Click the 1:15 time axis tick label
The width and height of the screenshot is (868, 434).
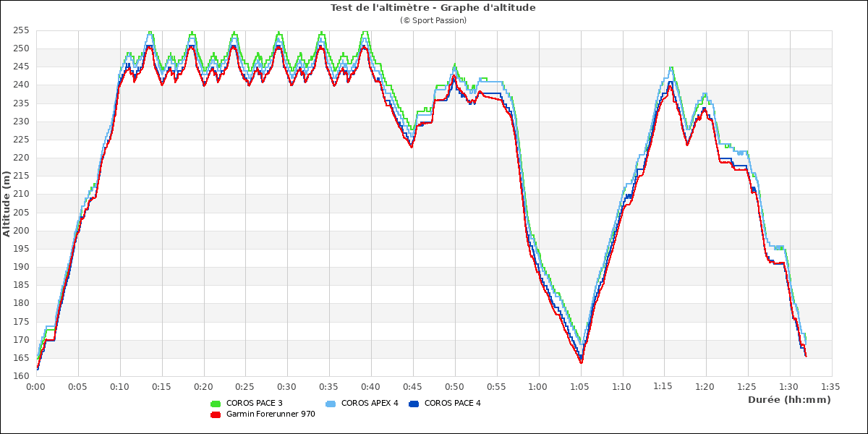663,387
